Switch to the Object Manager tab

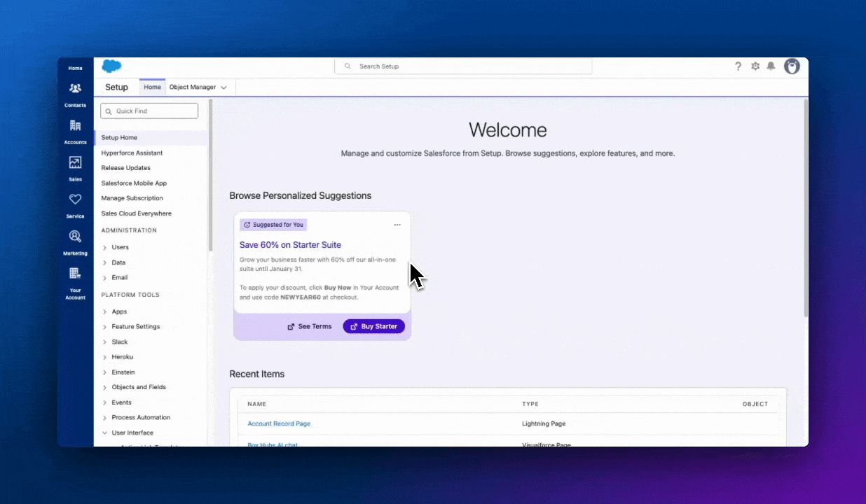click(193, 87)
